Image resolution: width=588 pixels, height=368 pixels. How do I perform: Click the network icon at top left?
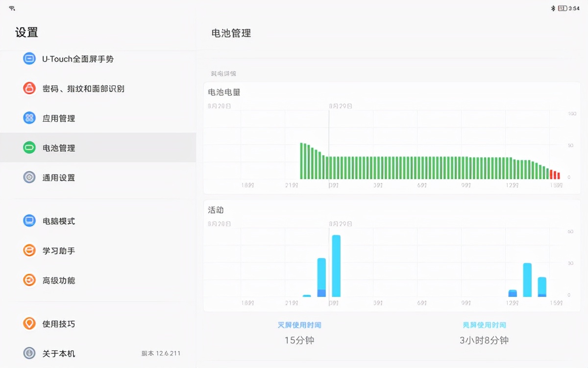pos(12,8)
